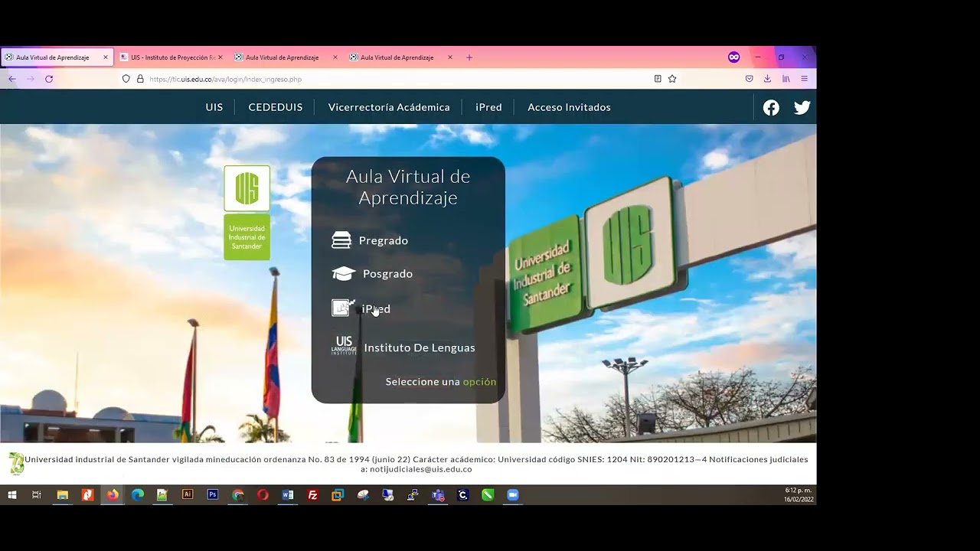Open Microsoft Word from taskbar
This screenshot has height=551, width=980.
point(288,495)
